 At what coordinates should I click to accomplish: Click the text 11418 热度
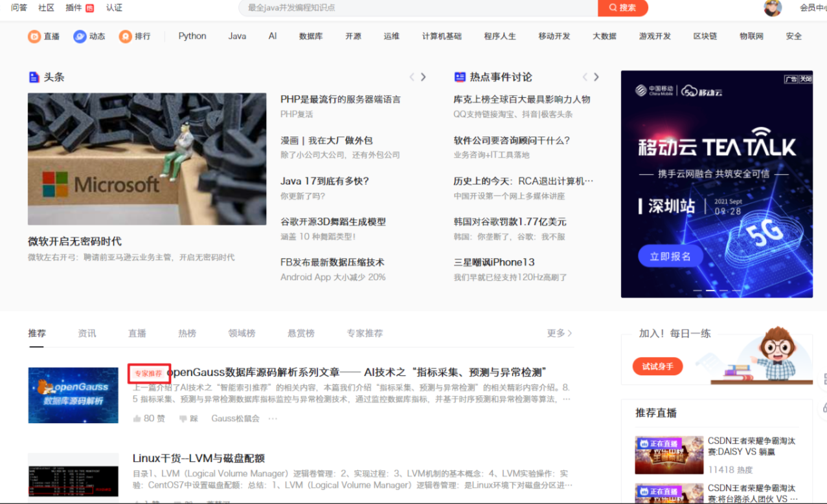click(731, 470)
